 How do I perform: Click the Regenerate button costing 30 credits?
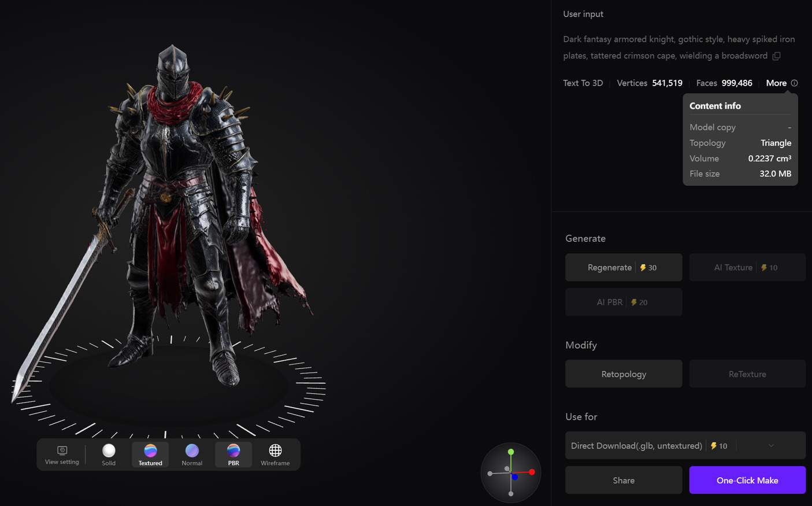coord(624,267)
